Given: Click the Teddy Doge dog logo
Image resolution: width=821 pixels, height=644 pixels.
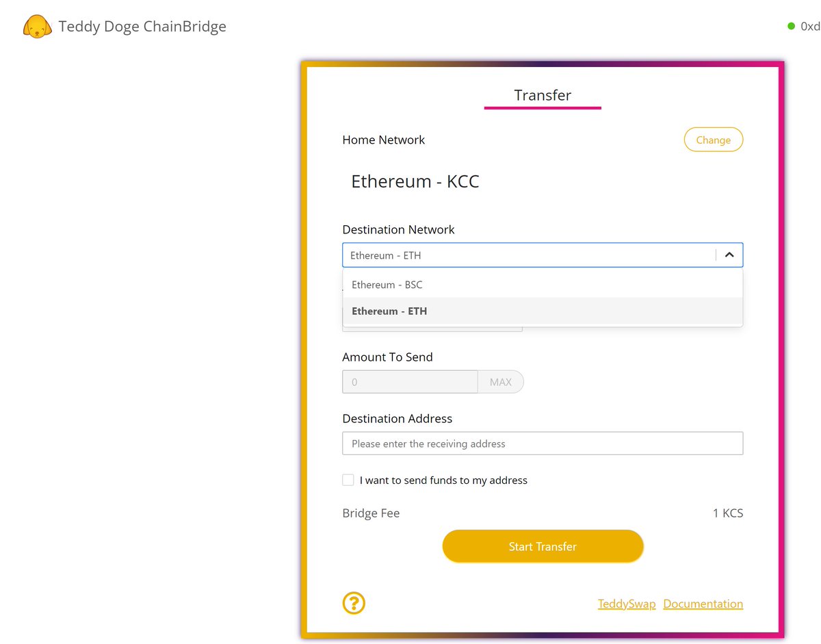Looking at the screenshot, I should click(37, 26).
